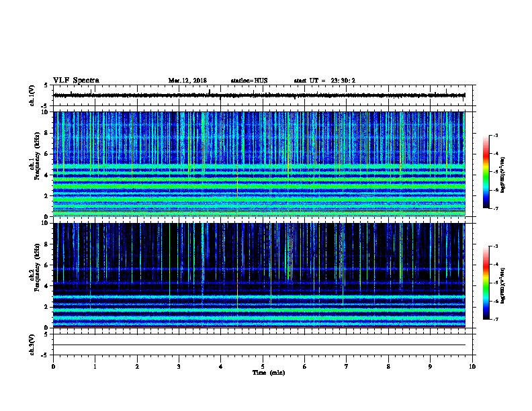Click time axis tick label "1"

click(95, 367)
